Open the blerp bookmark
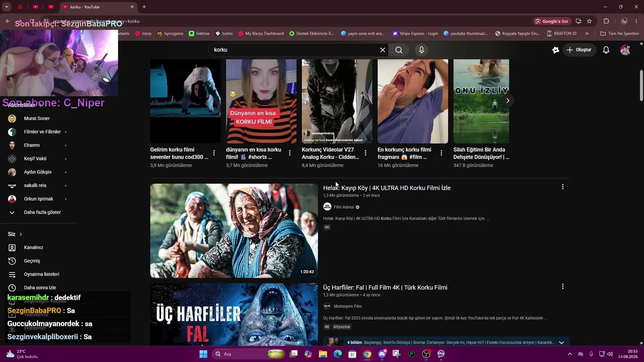Viewport: 644px width, 362px height. [143, 34]
